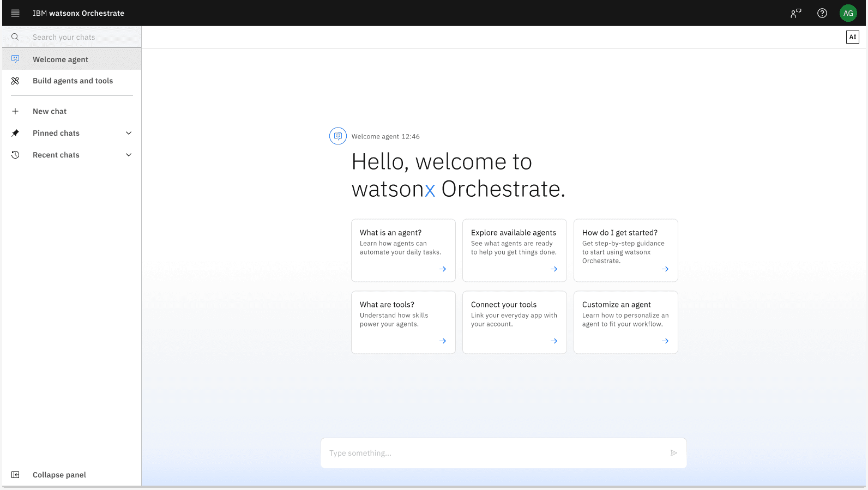Click the Welcome agent 12:46 timestamp text

pos(385,136)
